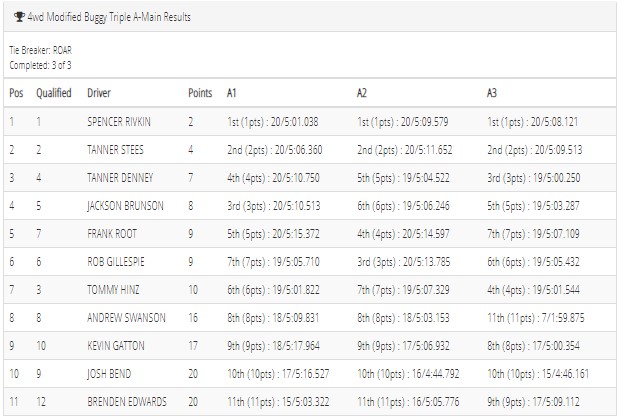
Task: Click the Driver column header
Action: point(99,93)
